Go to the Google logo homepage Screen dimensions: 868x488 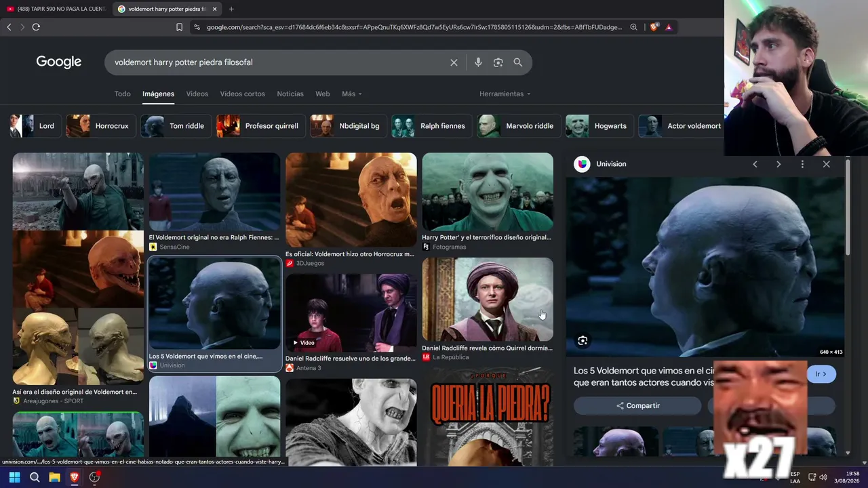pos(59,62)
